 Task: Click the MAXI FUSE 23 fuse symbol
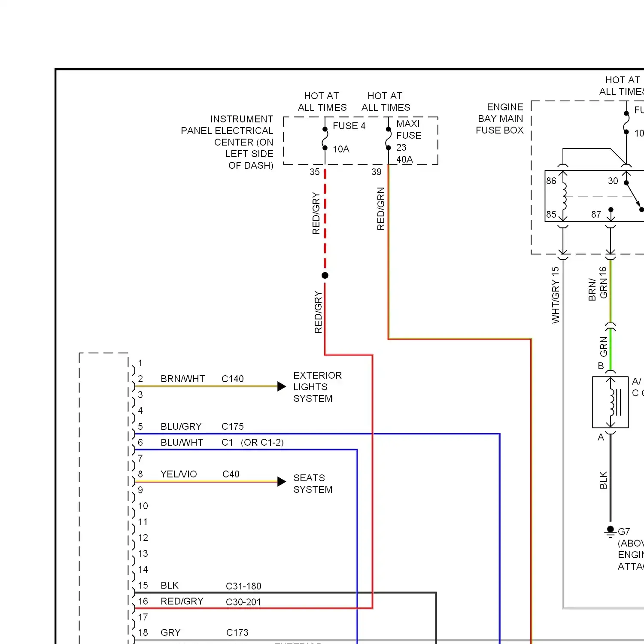pyautogui.click(x=389, y=138)
